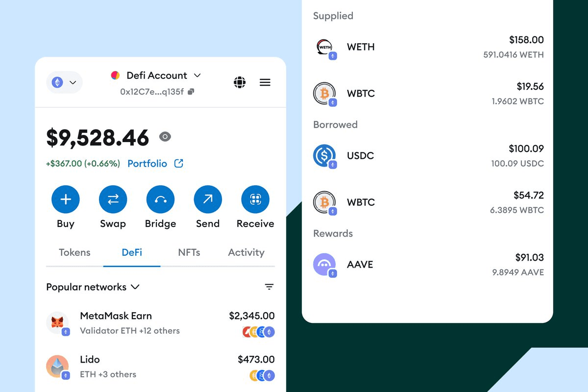Click the Borrowed section heading
588x392 pixels.
point(336,124)
